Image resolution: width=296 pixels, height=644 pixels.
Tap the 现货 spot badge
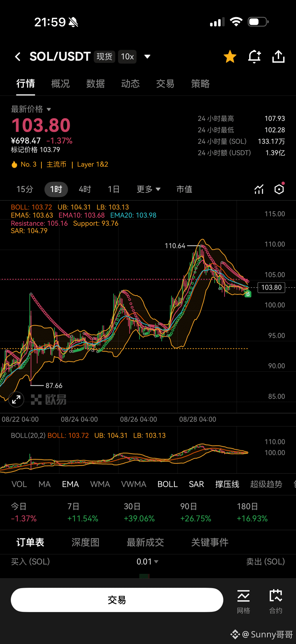point(104,57)
